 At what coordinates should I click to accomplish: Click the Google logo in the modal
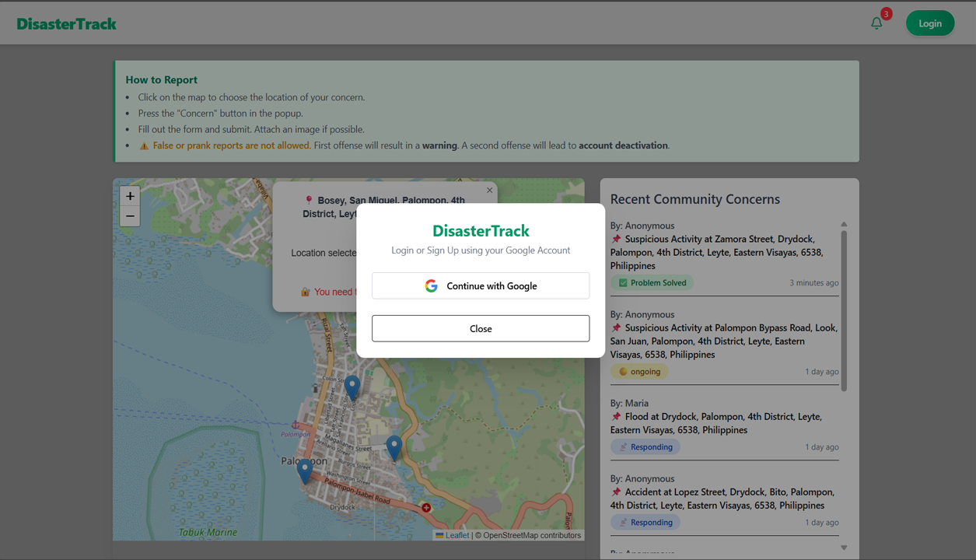pyautogui.click(x=431, y=286)
